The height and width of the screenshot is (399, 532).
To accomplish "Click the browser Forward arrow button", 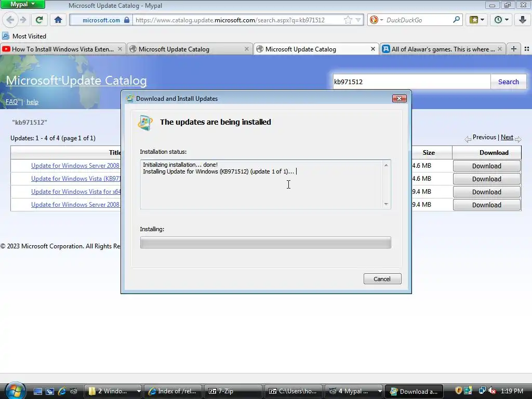I will pos(23,20).
